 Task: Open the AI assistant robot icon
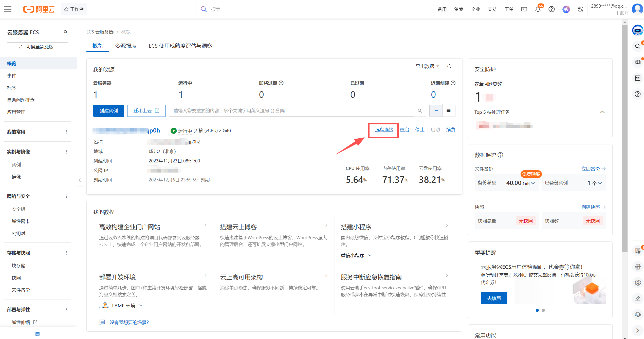pos(638,30)
